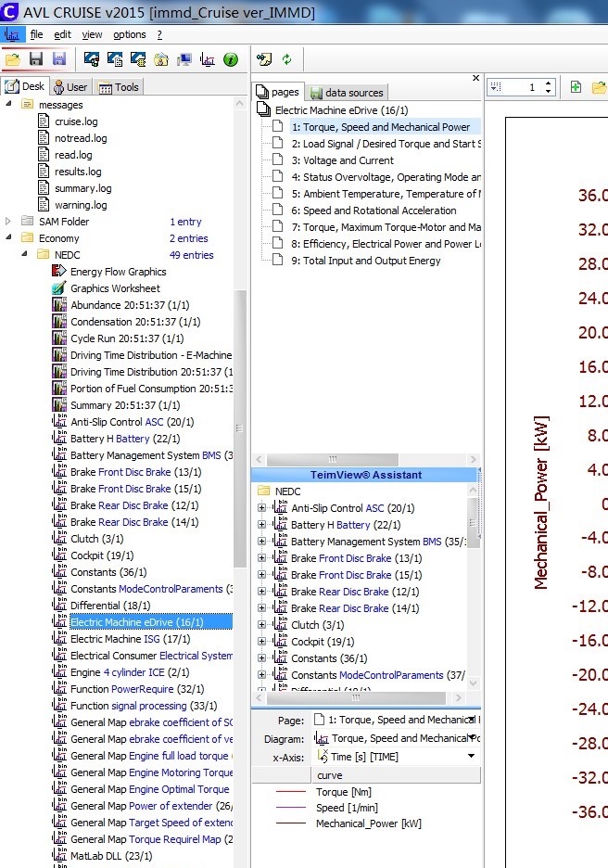Click the blue floppy disk save-as icon
The height and width of the screenshot is (868, 608).
pyautogui.click(x=59, y=58)
